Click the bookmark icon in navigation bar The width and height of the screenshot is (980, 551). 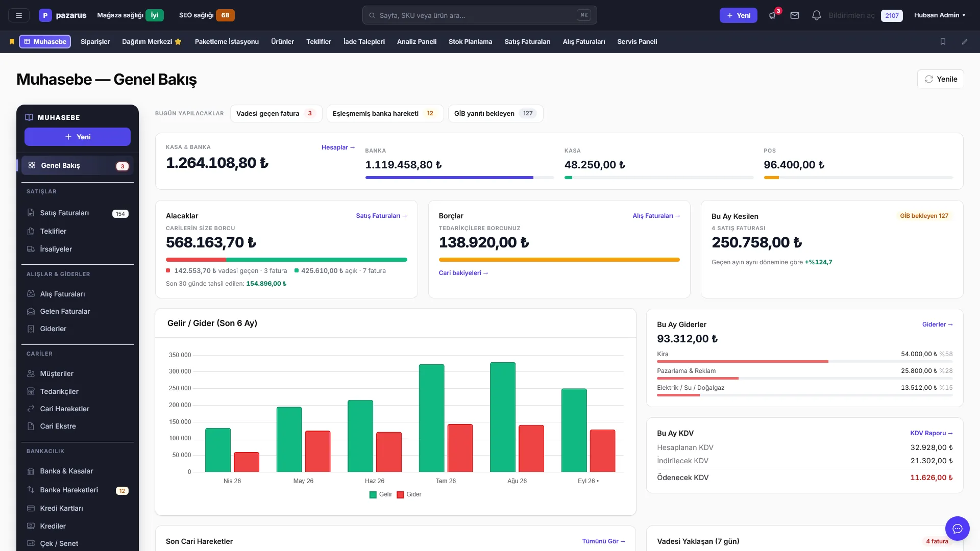tap(943, 42)
